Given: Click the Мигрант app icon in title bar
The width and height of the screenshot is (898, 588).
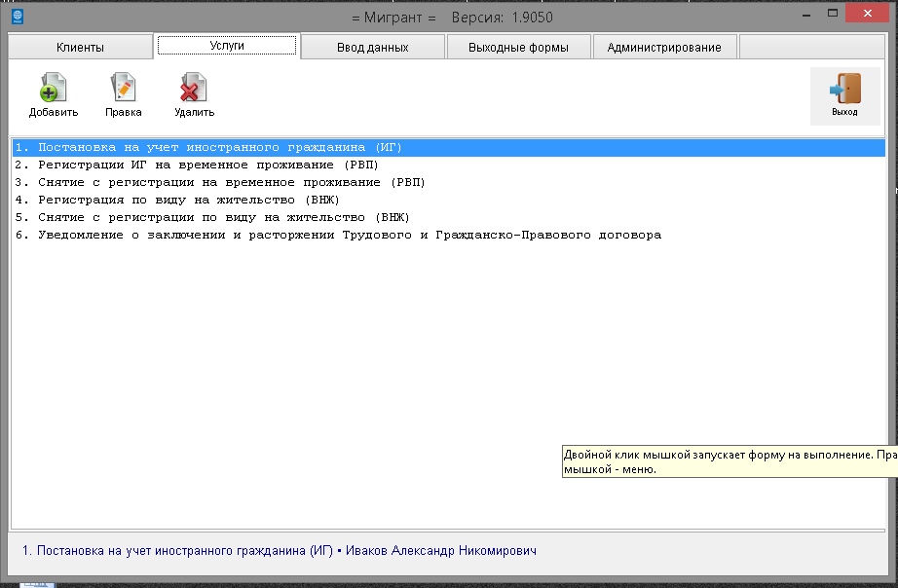Looking at the screenshot, I should [x=17, y=17].
